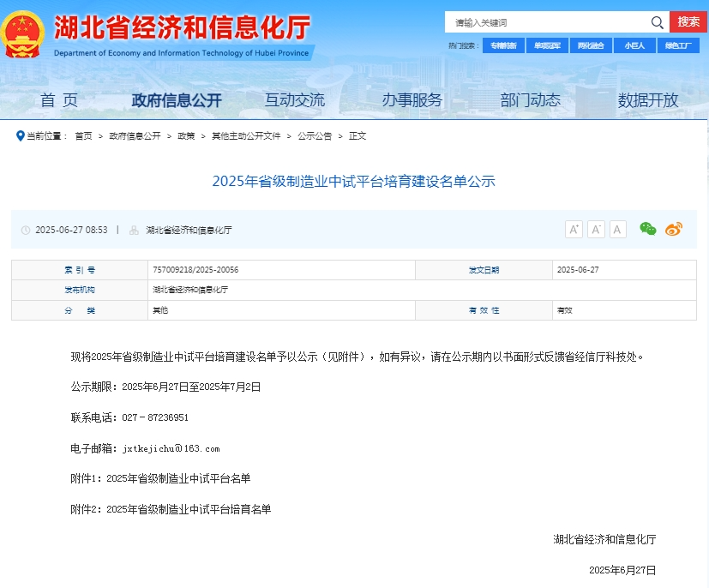Click the closing date 2025年6月27日
The image size is (709, 588).
click(622, 570)
